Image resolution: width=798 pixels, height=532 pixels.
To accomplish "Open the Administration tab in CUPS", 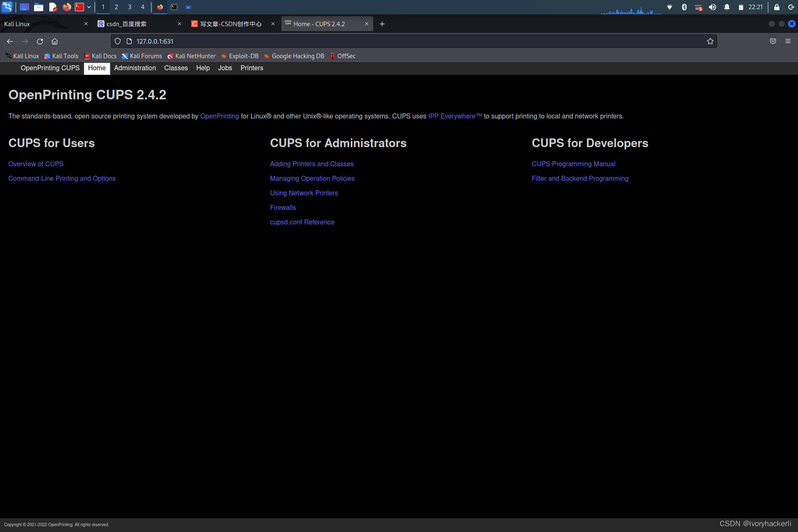I will 135,68.
